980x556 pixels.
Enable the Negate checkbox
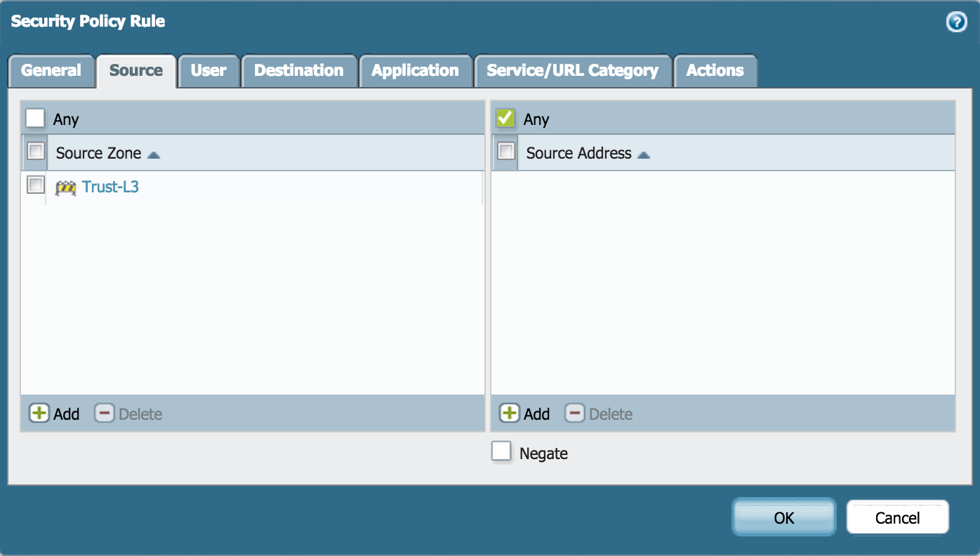coord(501,451)
